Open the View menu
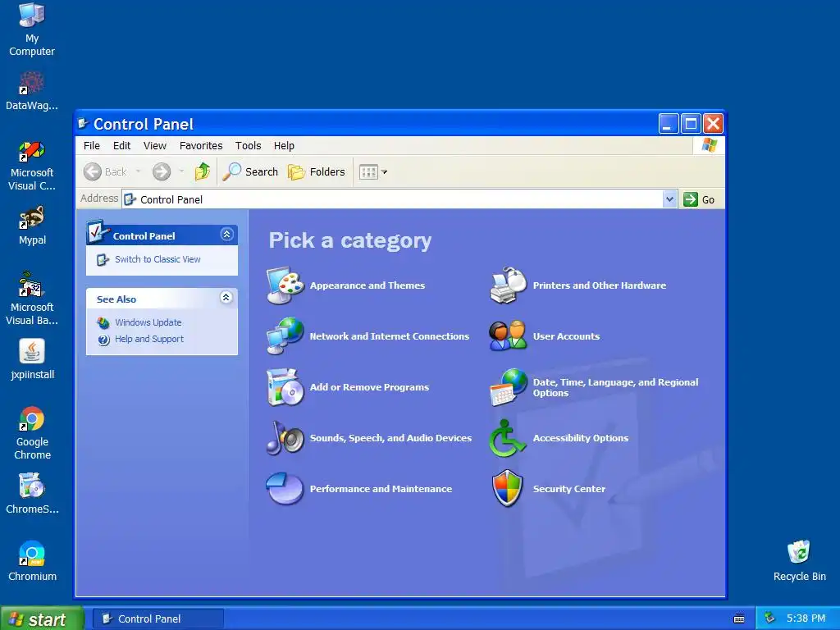840x630 pixels. click(x=155, y=146)
